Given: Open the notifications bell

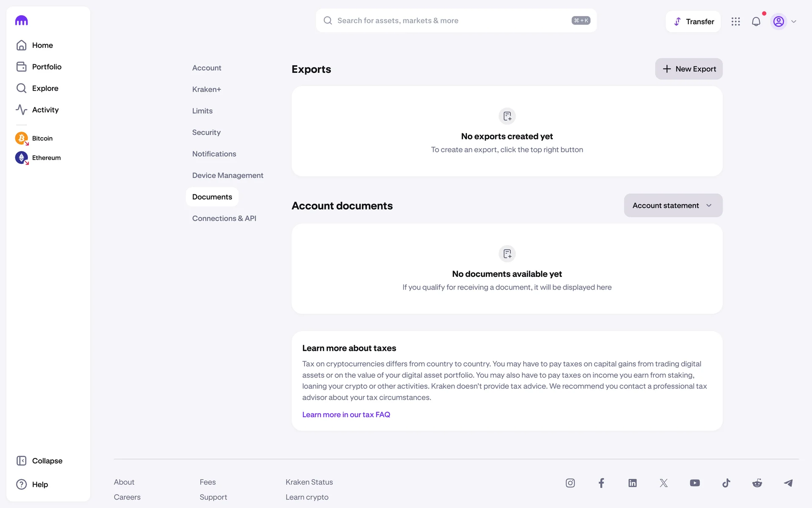Looking at the screenshot, I should (x=756, y=22).
